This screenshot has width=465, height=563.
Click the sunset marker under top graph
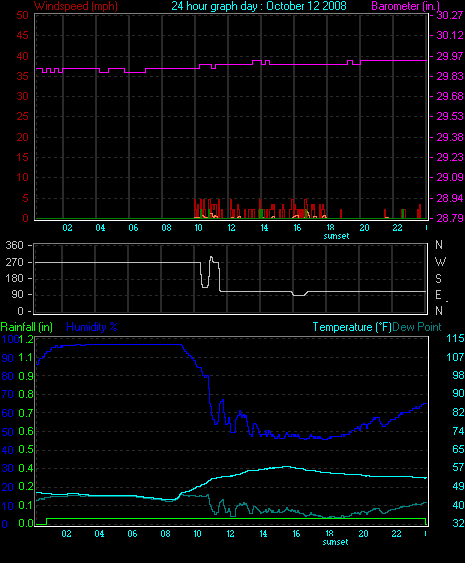click(x=336, y=236)
